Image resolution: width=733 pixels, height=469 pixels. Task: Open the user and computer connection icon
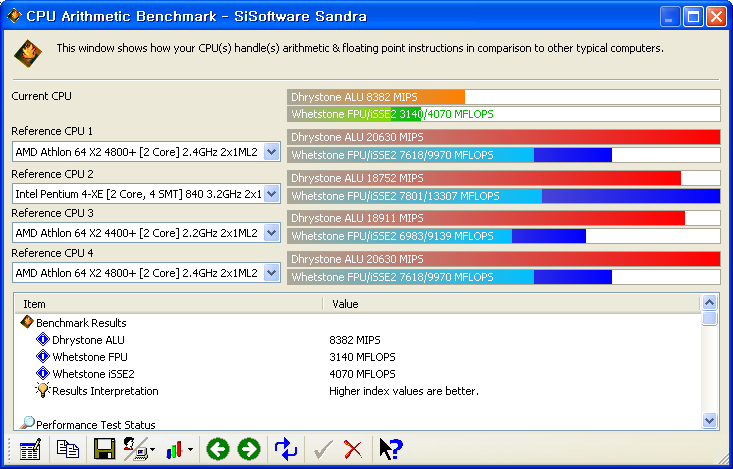pos(137,449)
